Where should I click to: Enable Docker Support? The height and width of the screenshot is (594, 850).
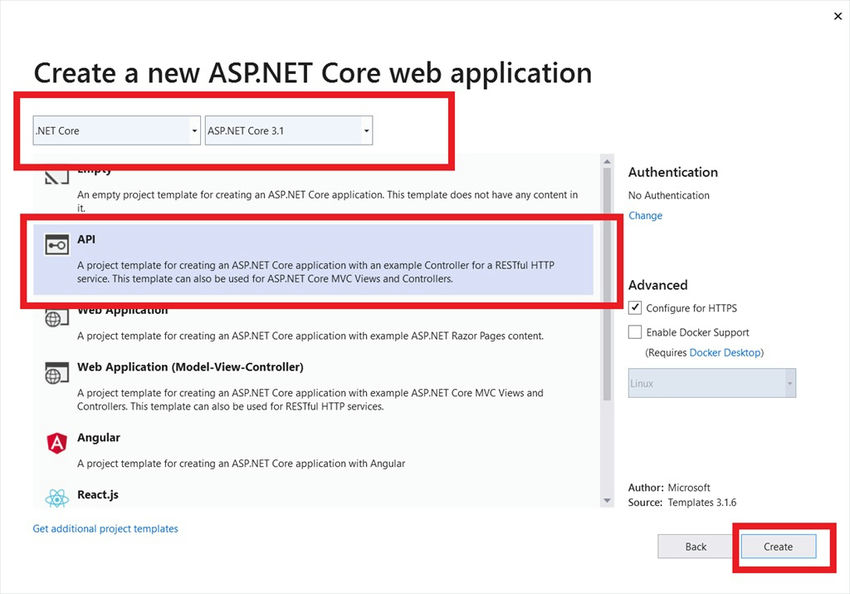pos(634,331)
